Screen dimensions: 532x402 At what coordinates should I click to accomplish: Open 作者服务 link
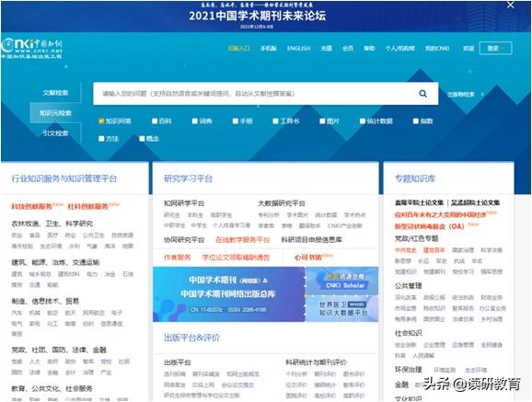pos(177,258)
